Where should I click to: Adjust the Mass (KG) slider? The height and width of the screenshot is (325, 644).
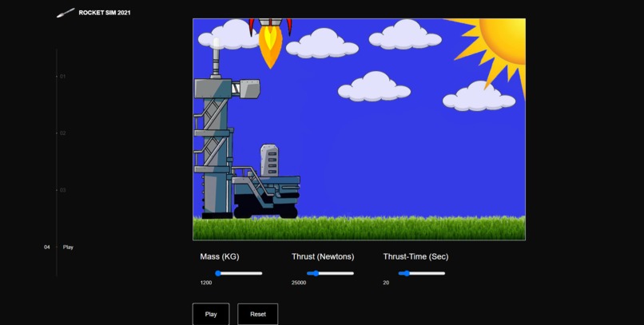click(x=239, y=273)
